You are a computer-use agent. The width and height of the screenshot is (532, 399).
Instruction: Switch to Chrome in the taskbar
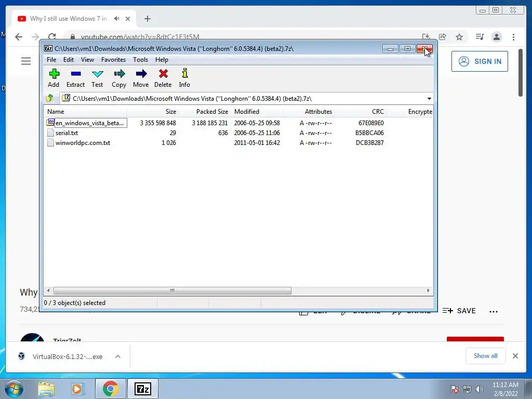111,389
